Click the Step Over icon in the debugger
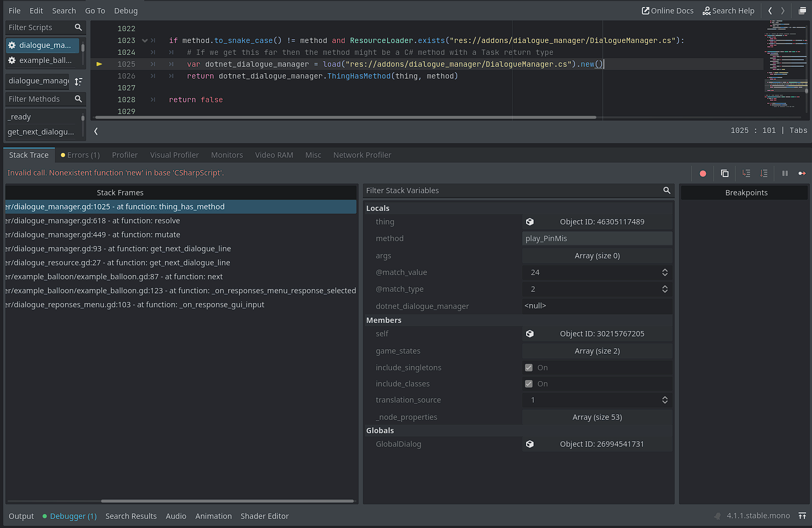The height and width of the screenshot is (528, 812). tap(764, 173)
